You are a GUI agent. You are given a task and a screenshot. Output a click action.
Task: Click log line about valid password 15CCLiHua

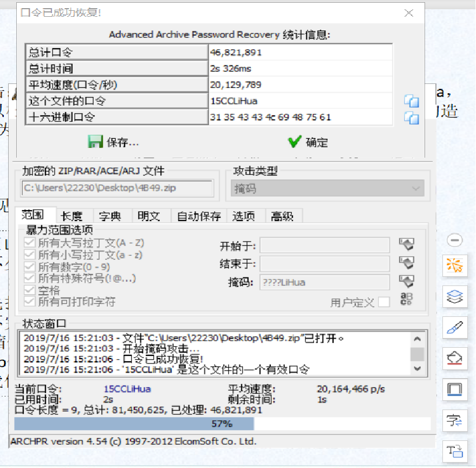point(166,369)
